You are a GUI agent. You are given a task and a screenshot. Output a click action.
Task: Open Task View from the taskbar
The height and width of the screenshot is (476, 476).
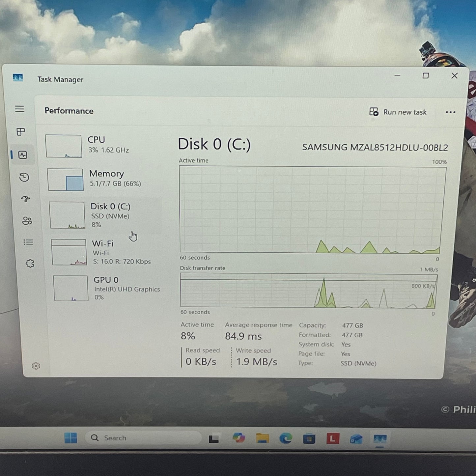[x=214, y=439]
